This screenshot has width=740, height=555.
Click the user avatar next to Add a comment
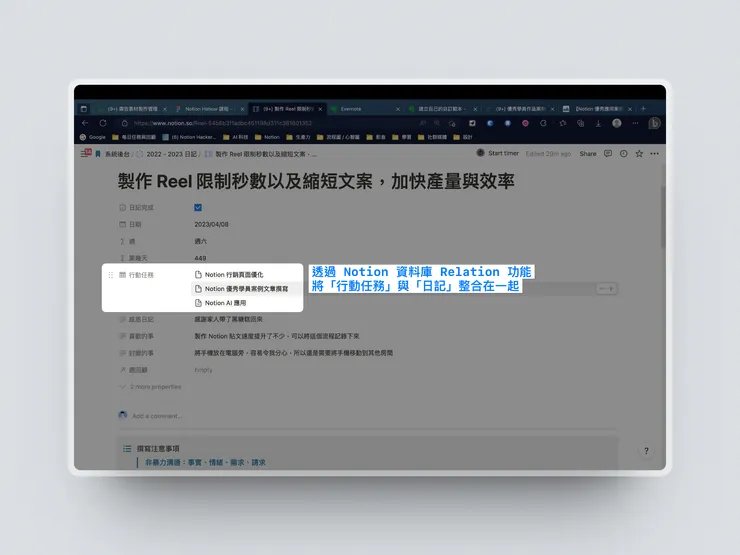(123, 415)
